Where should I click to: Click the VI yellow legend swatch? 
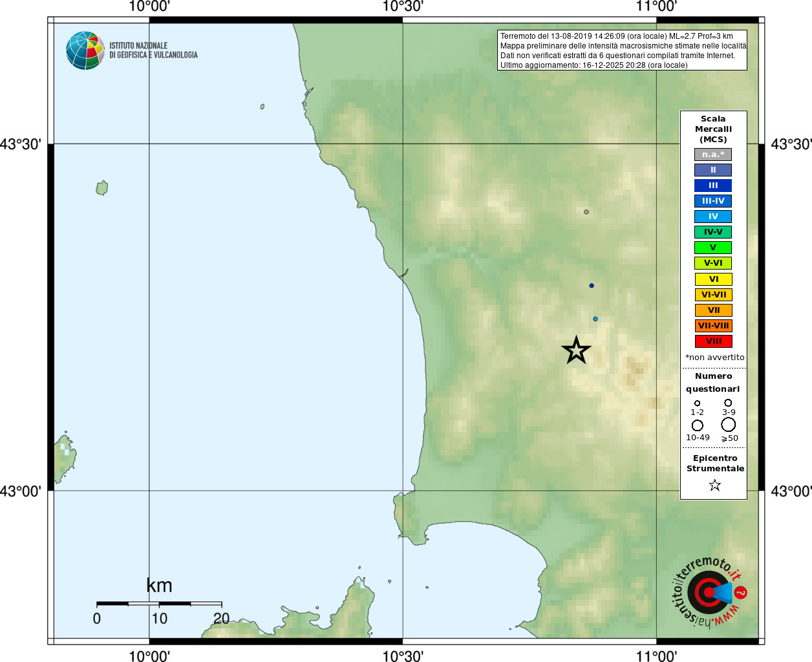pos(713,279)
